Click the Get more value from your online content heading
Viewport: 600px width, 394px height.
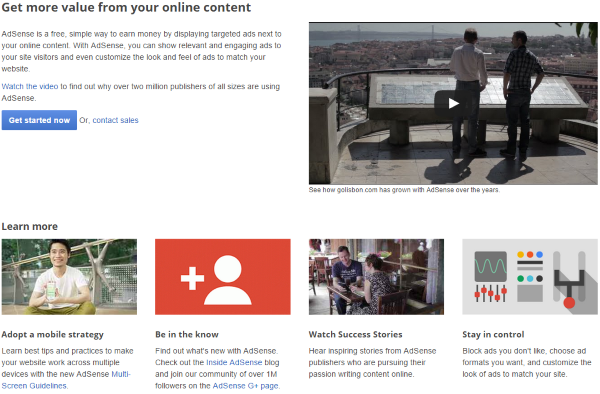click(x=126, y=7)
